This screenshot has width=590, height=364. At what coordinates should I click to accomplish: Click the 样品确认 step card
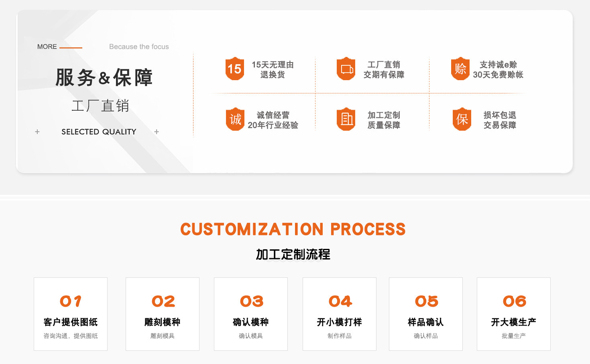click(x=425, y=314)
